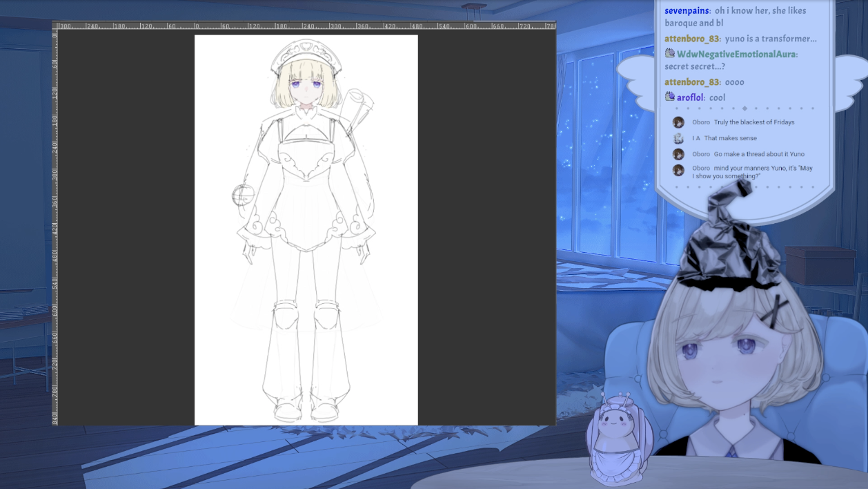Click Oboro's avatar beside 'Go make a thread'
This screenshot has width=868, height=489.
[678, 154]
